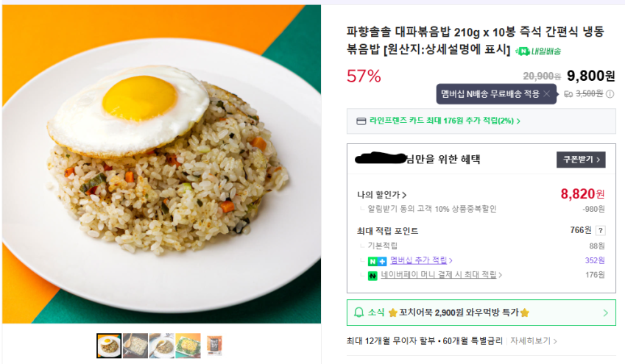This screenshot has width=625, height=364.
Task: Expand 라인프렌즈 카드 추가 적립 details
Action: [445, 121]
